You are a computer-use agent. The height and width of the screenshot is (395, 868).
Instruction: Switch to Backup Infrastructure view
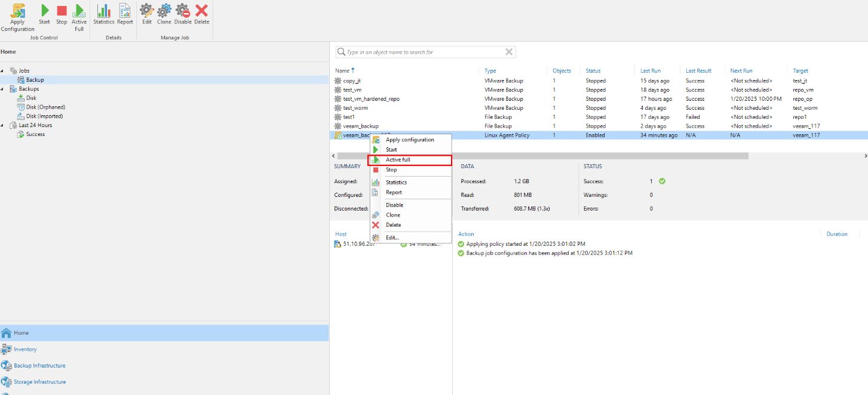point(39,366)
